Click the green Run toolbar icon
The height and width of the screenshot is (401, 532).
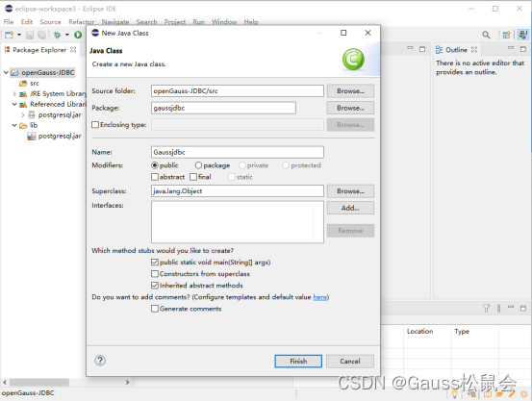pos(78,35)
